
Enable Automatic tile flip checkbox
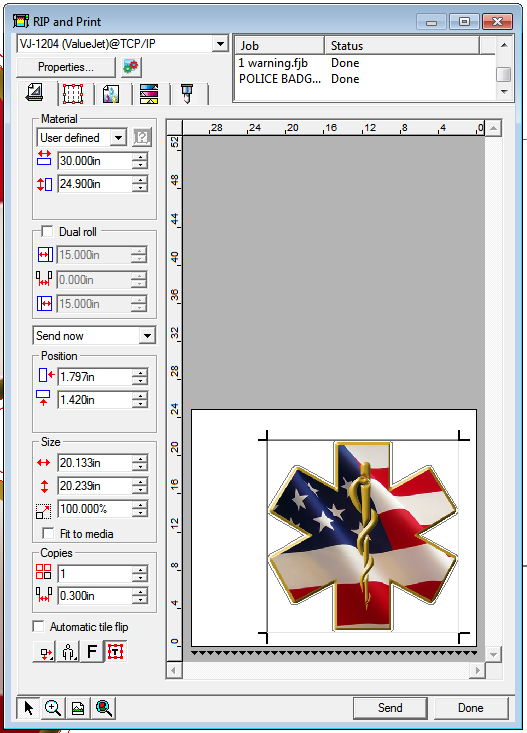[38, 626]
